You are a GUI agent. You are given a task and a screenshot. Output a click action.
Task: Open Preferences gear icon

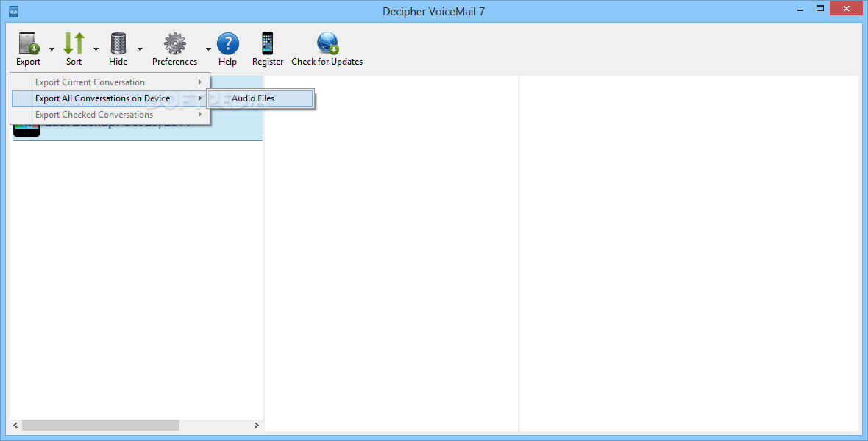pyautogui.click(x=174, y=43)
